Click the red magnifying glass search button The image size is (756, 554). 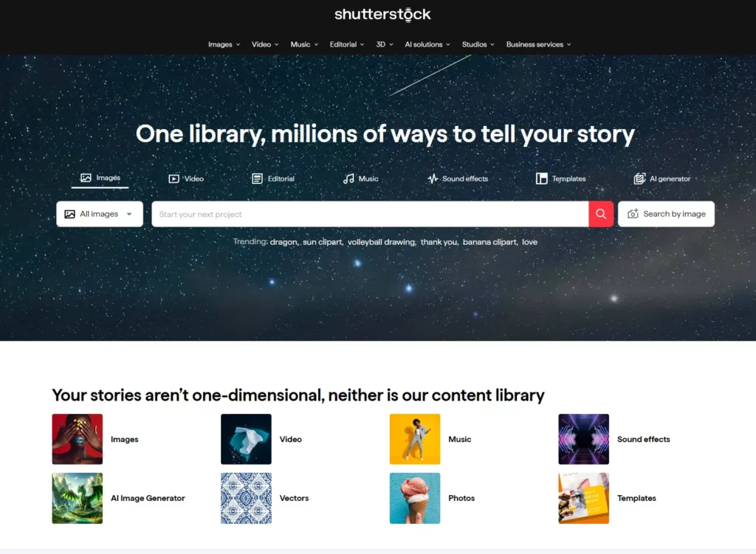tap(601, 214)
